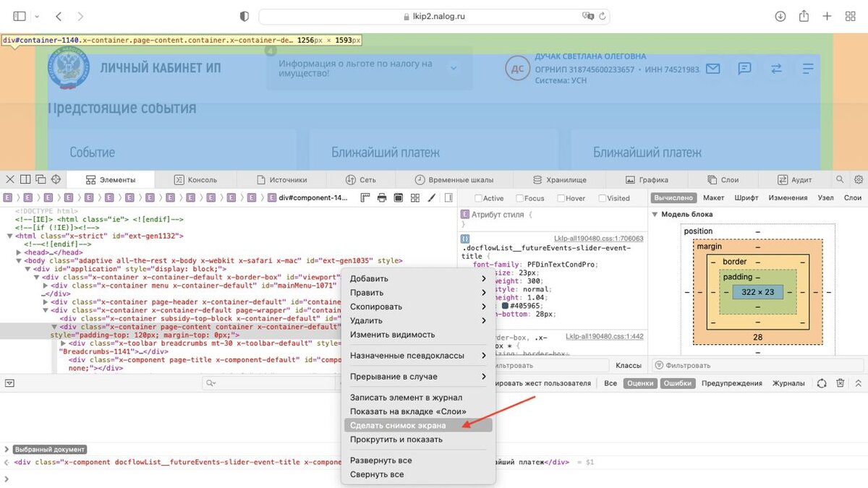The image size is (868, 488).
Task: Collapse Модель блока section
Action: [655, 214]
